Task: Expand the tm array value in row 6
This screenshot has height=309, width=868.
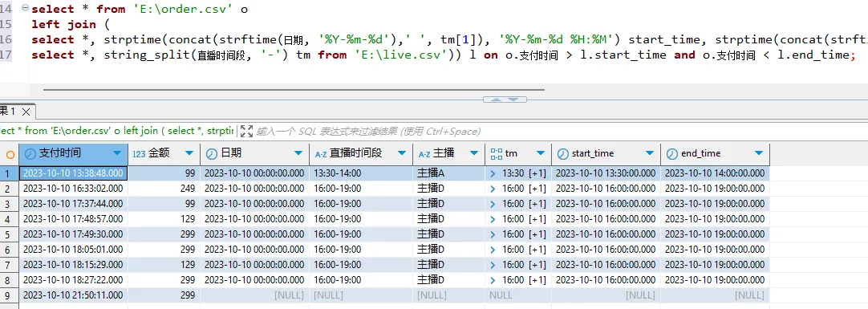Action: point(493,249)
